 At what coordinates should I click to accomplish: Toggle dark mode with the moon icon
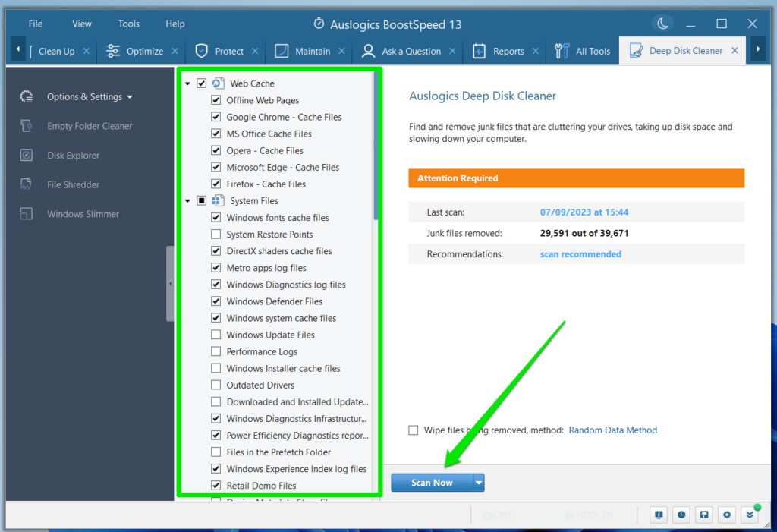(x=662, y=23)
